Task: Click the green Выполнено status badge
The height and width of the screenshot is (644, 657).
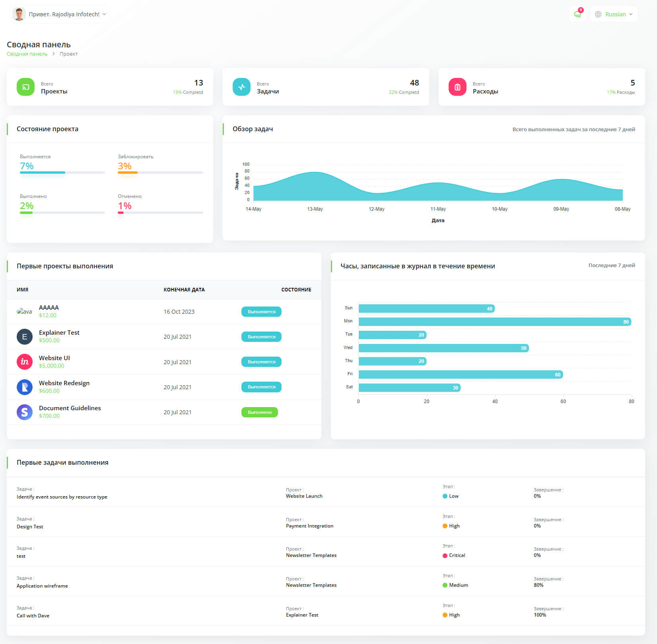Action: [x=259, y=412]
